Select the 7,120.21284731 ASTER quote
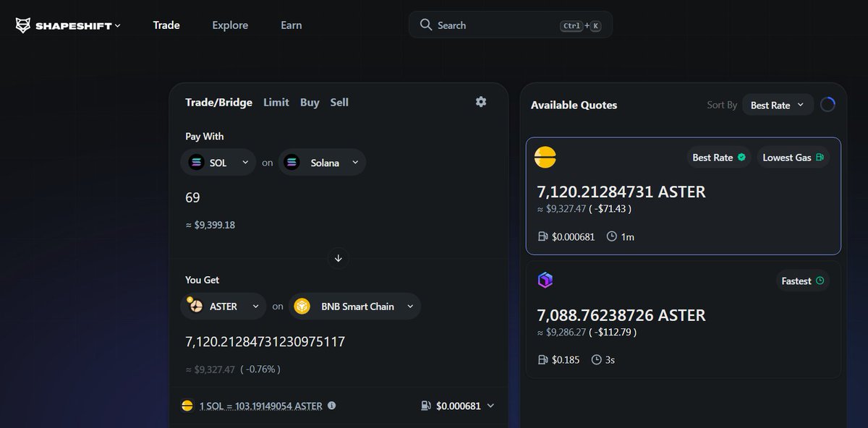Screen dimensions: 868x428 [x=684, y=196]
